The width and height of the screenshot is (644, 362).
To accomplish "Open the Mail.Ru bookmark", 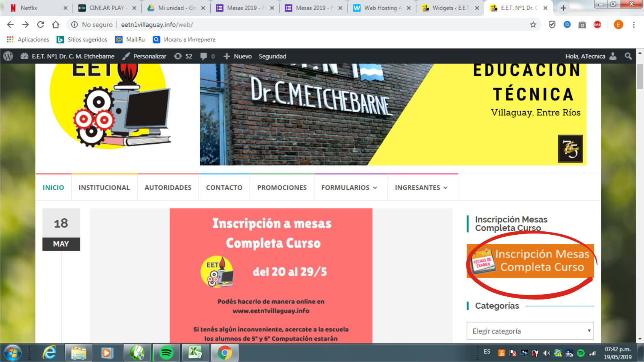I will [130, 40].
